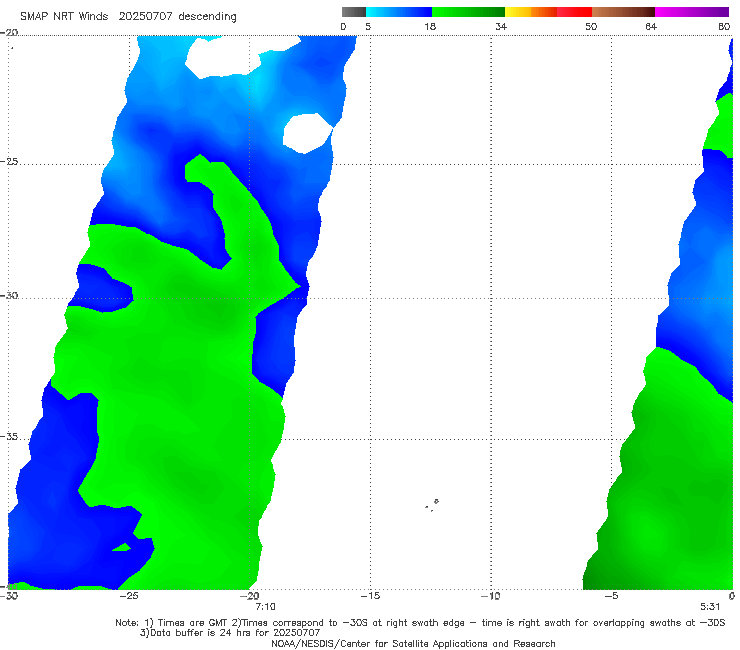Viewport: 740px width, 650px height.
Task: Pick the red segment of the color bar
Action: coord(574,12)
